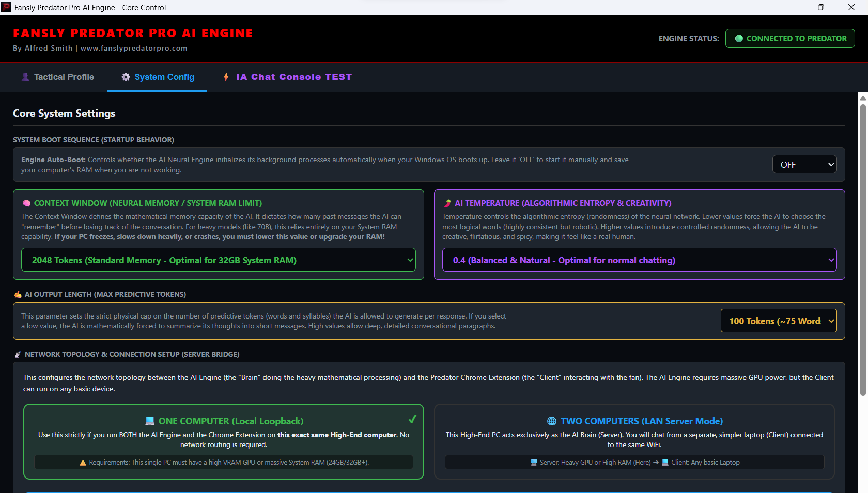
Task: Click the globe icon in Two Computers card
Action: 552,421
